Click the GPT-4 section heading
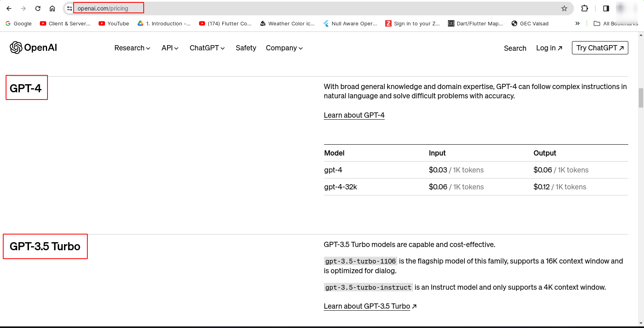The width and height of the screenshot is (644, 328). (x=26, y=88)
